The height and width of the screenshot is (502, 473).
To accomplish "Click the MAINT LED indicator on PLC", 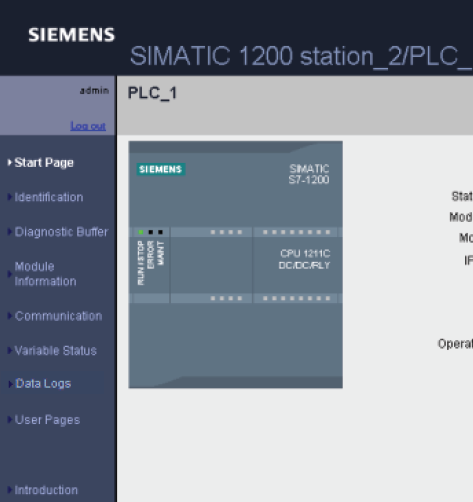I will [160, 232].
